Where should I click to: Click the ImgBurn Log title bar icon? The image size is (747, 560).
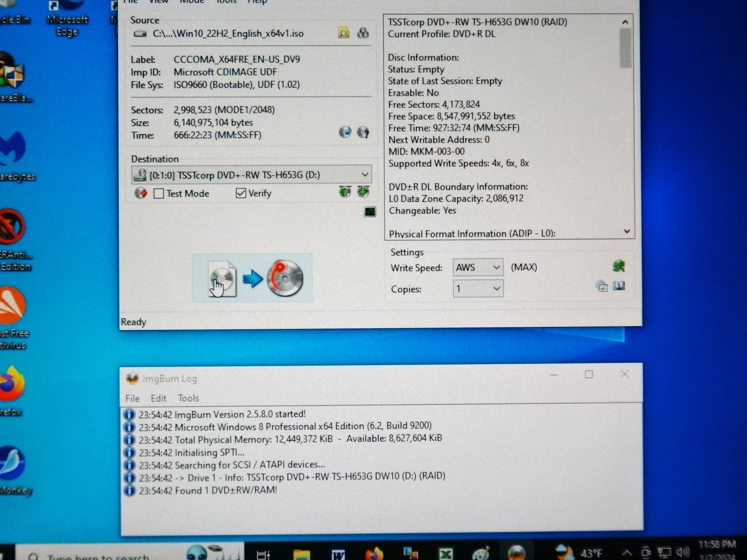pyautogui.click(x=132, y=379)
